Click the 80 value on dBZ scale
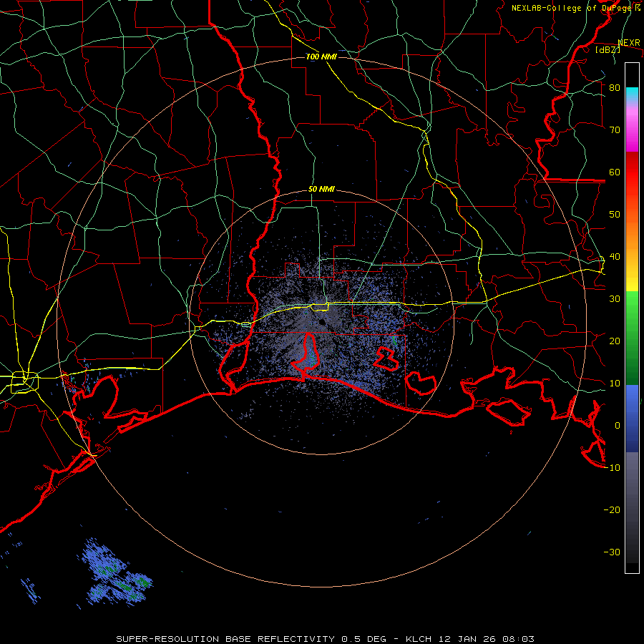644x644 pixels. point(615,88)
